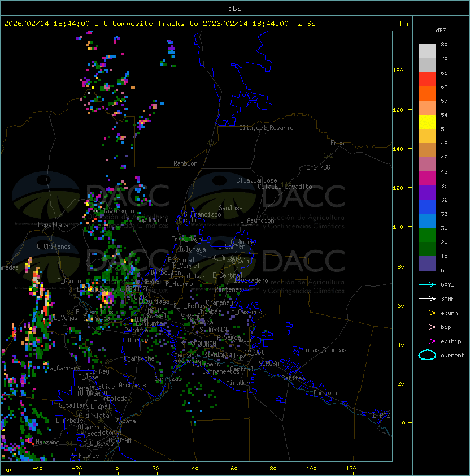Click the cyan 50YD arrow in legend

click(427, 284)
